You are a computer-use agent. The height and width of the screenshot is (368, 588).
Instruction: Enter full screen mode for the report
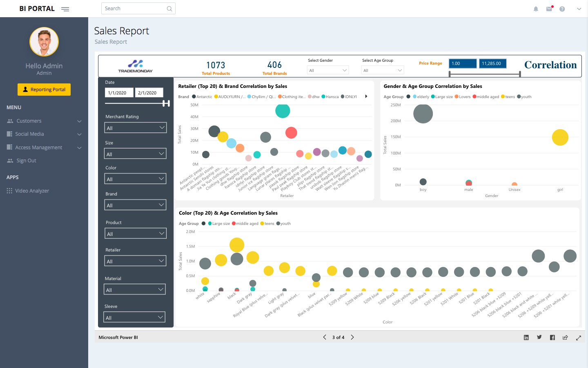tap(579, 338)
